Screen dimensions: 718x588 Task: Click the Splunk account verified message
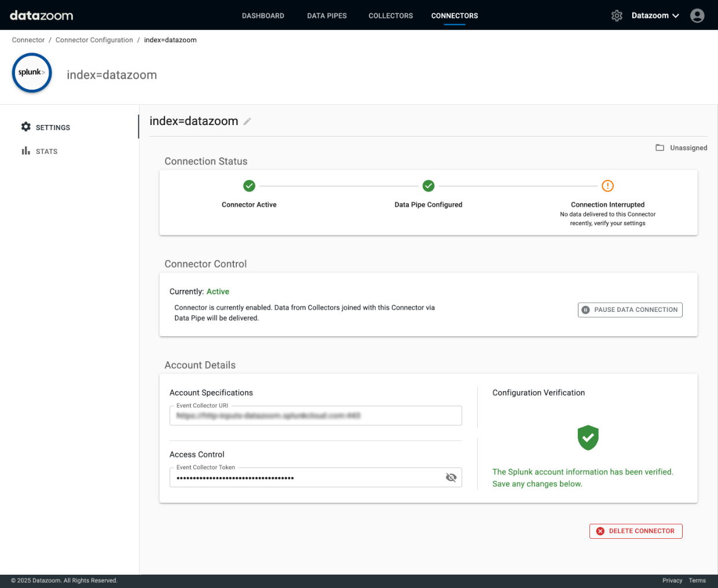583,478
